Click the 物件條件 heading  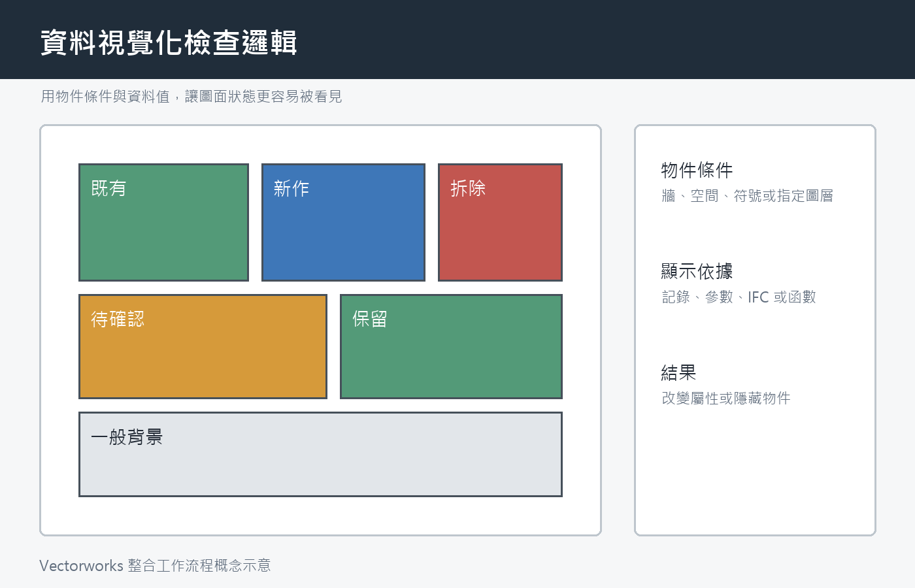[x=697, y=171]
